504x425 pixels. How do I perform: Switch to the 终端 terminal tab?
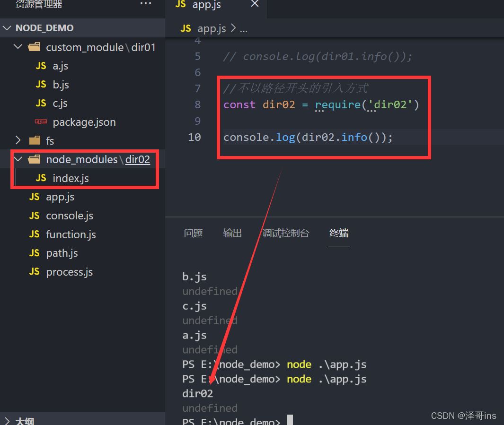(339, 233)
